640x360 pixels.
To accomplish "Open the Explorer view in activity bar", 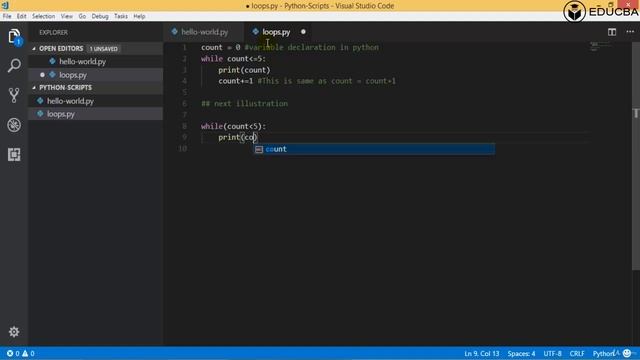I will coord(14,36).
